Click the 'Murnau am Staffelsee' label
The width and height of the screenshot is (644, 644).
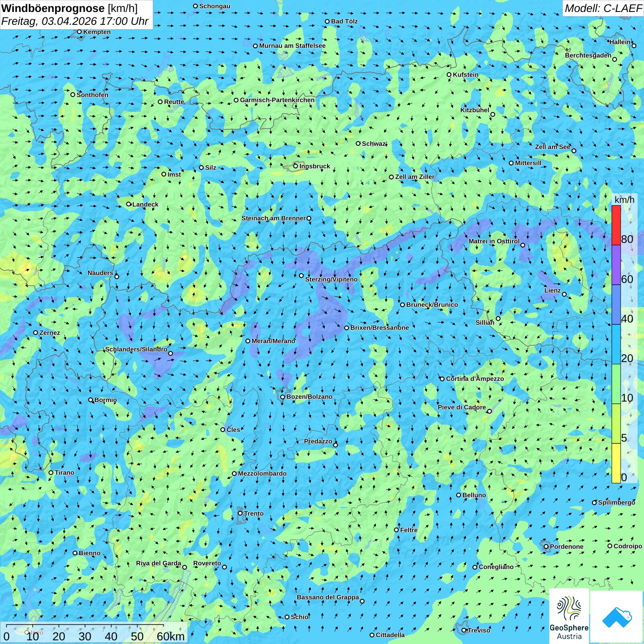tap(292, 46)
